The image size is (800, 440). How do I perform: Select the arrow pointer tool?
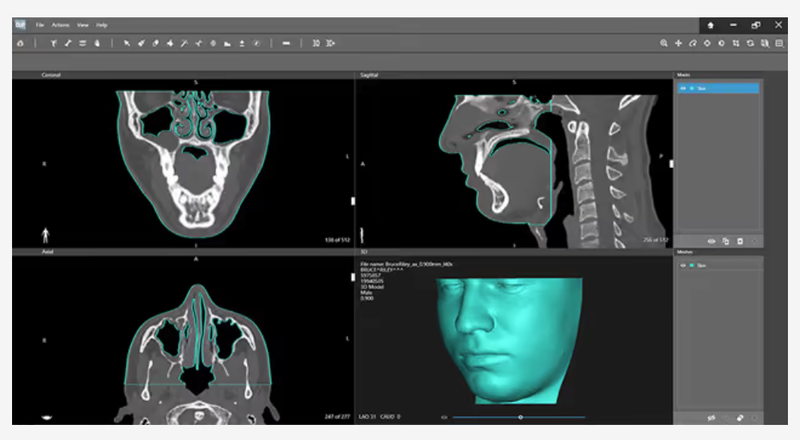tap(127, 43)
